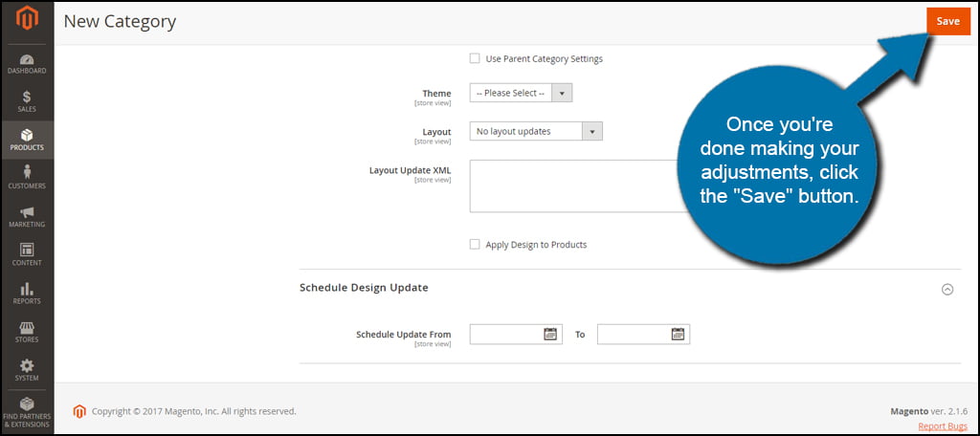
Task: Open the System menu in the sidebar
Action: click(27, 369)
